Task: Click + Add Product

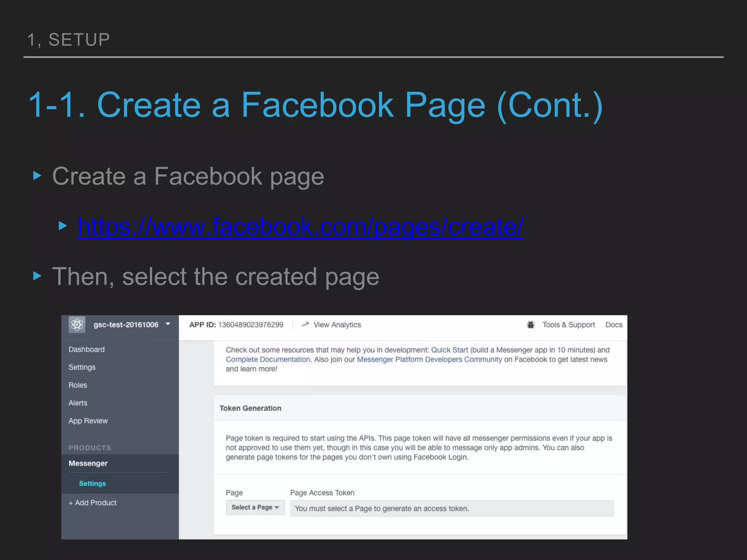Action: point(93,503)
